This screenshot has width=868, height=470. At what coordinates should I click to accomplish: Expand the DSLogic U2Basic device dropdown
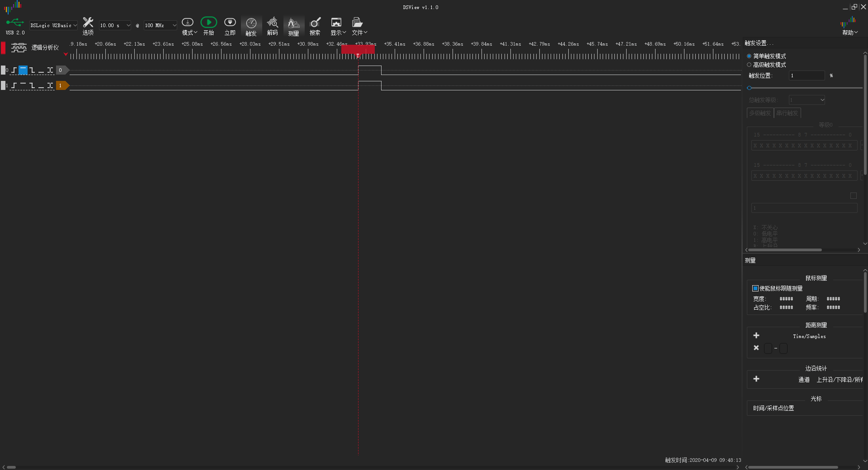point(53,25)
